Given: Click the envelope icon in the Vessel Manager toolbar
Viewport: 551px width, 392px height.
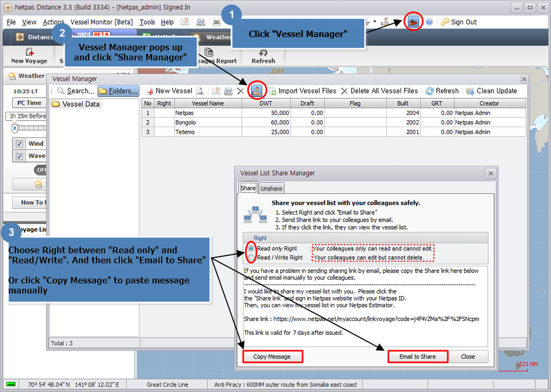Looking at the screenshot, I should [216, 91].
